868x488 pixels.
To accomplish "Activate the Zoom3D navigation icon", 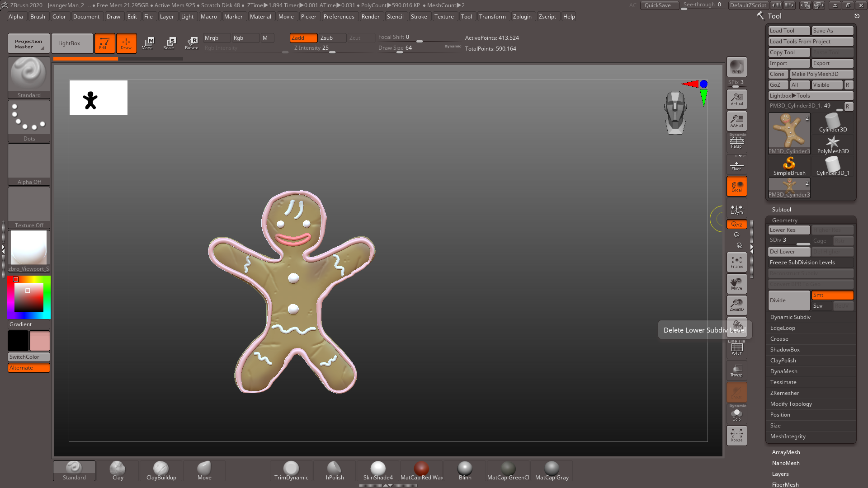I will coord(736,305).
